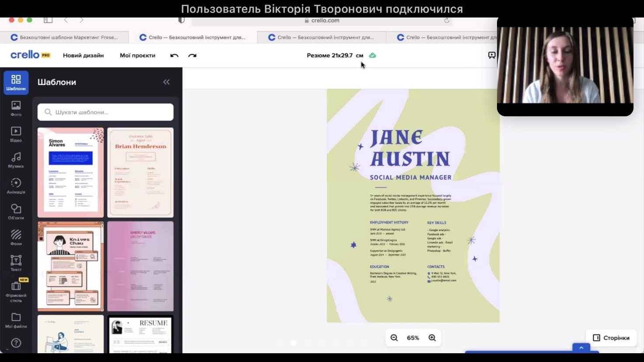644x362 pixels.
Task: Click the JANE AUSTIN heading on canvas
Action: point(410,149)
